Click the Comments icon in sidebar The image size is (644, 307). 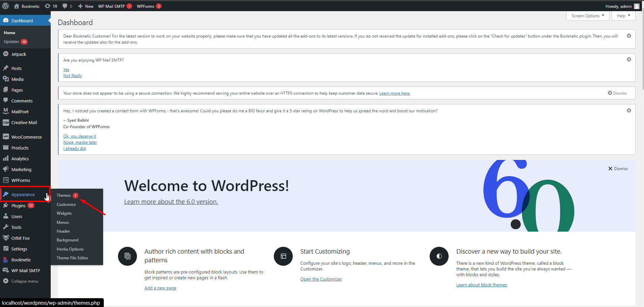pos(6,100)
